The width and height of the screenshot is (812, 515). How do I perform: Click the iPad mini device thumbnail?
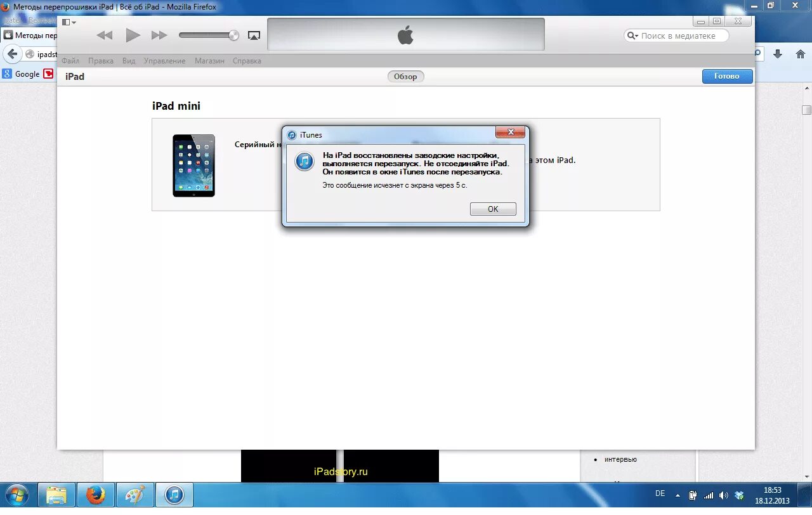193,165
